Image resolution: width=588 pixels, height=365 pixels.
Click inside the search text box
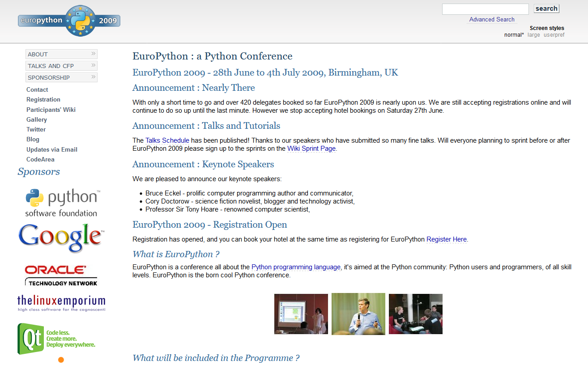coord(485,9)
